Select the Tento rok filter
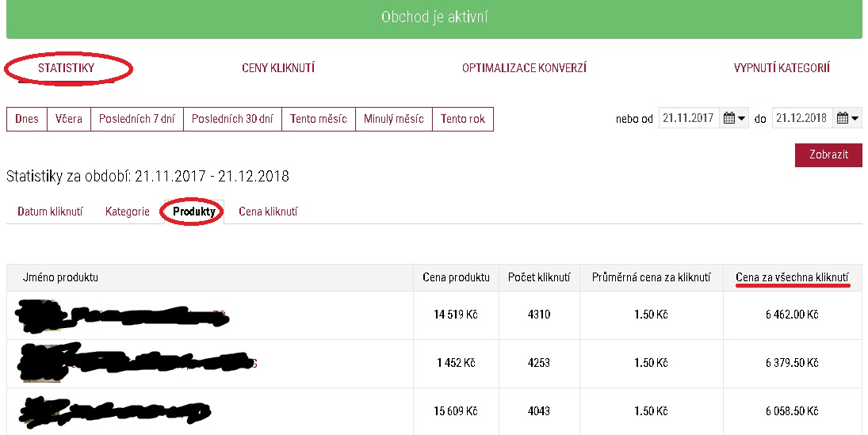The height and width of the screenshot is (435, 868). tap(463, 119)
